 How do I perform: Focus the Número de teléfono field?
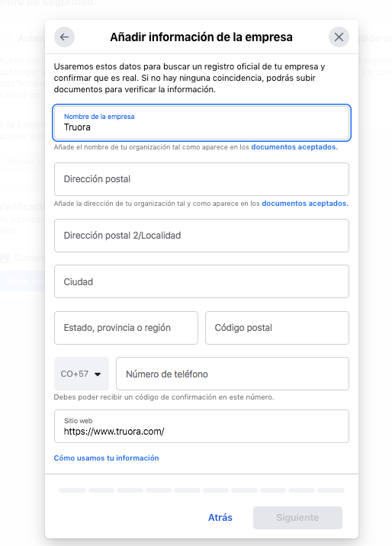point(233,374)
